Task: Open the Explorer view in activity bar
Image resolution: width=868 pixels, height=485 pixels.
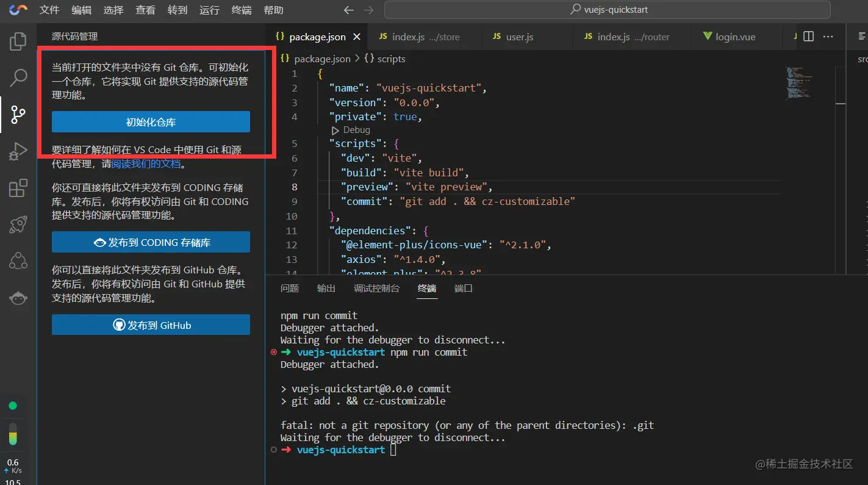Action: [18, 41]
